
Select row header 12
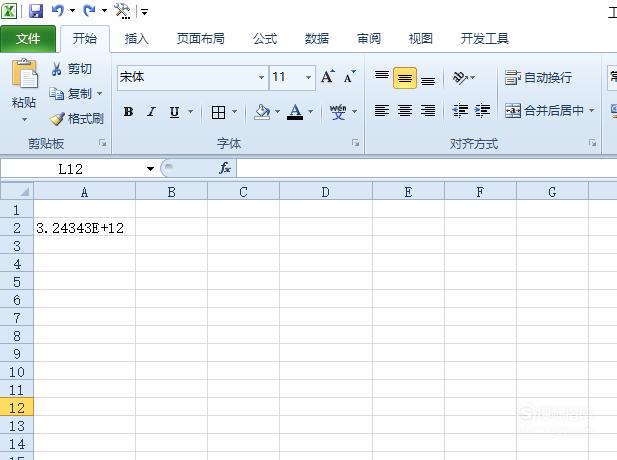pyautogui.click(x=17, y=407)
